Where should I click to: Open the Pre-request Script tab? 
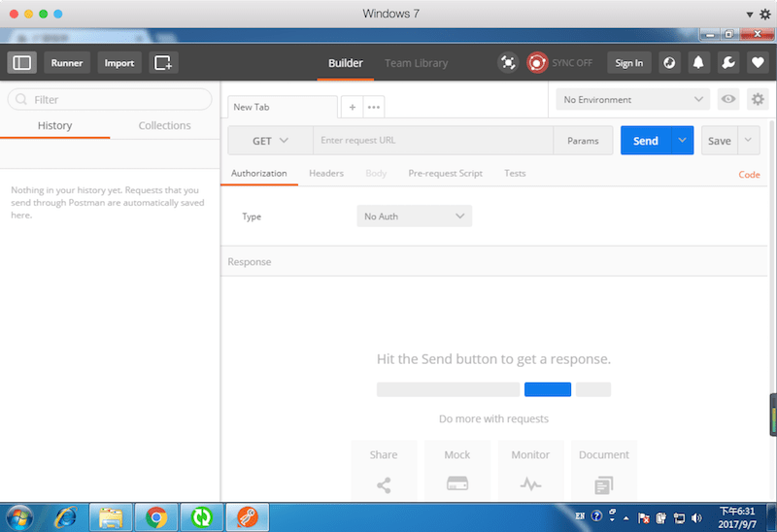coord(446,174)
